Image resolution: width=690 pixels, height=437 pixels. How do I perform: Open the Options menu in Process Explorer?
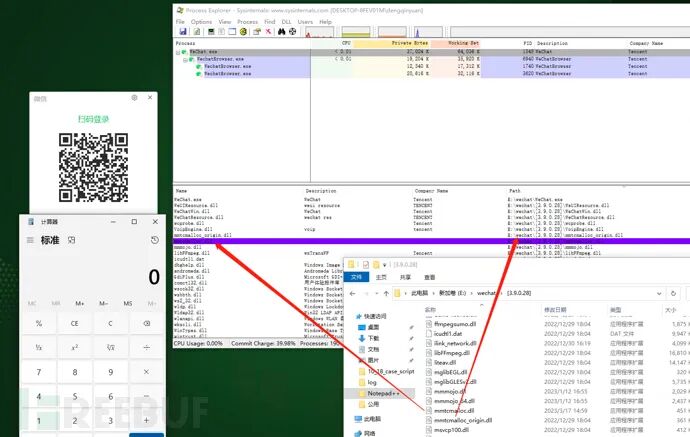[x=202, y=22]
